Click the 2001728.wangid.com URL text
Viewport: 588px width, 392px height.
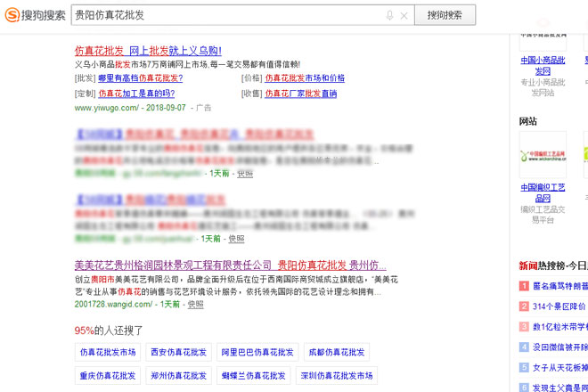pyautogui.click(x=113, y=304)
